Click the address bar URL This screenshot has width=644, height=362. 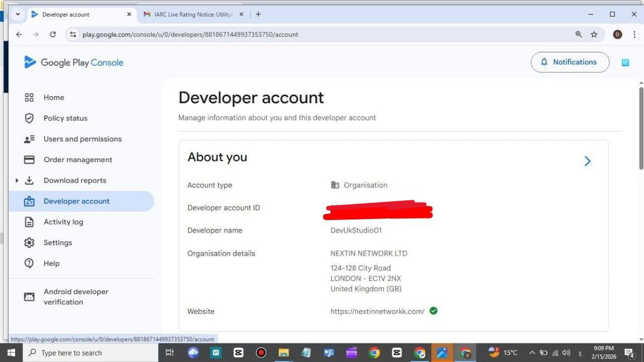click(190, 35)
